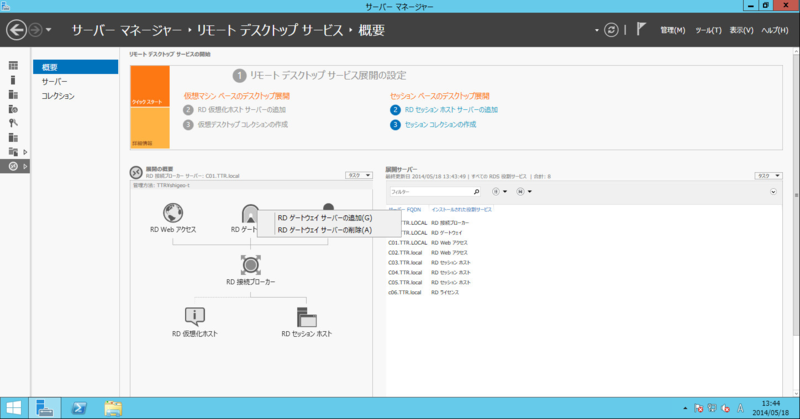Open the navigation history dropdown beside forward arrow

click(x=48, y=30)
